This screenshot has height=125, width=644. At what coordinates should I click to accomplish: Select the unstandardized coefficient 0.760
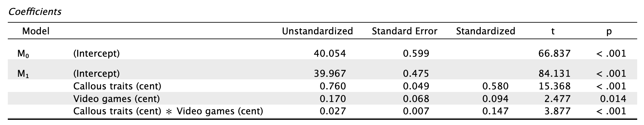(x=333, y=86)
